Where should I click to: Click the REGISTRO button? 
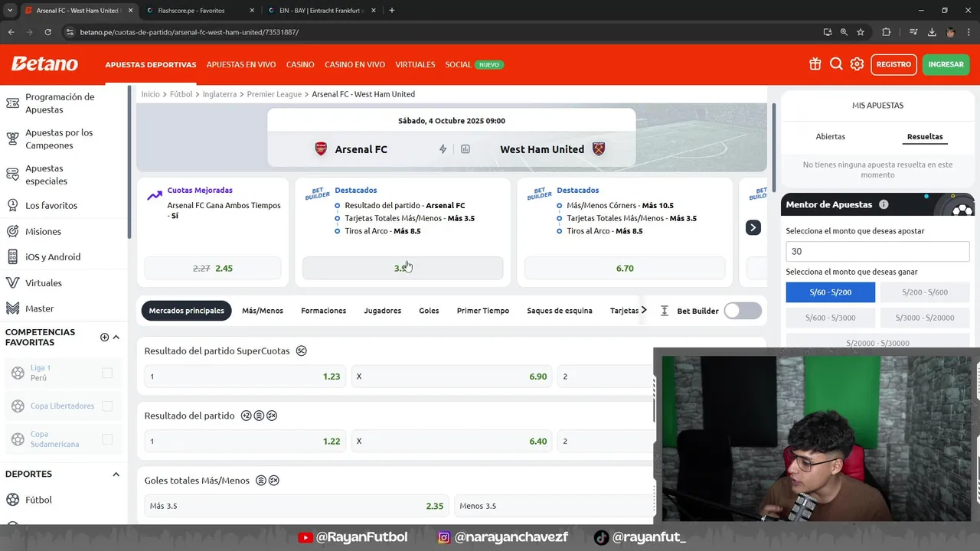tap(893, 64)
